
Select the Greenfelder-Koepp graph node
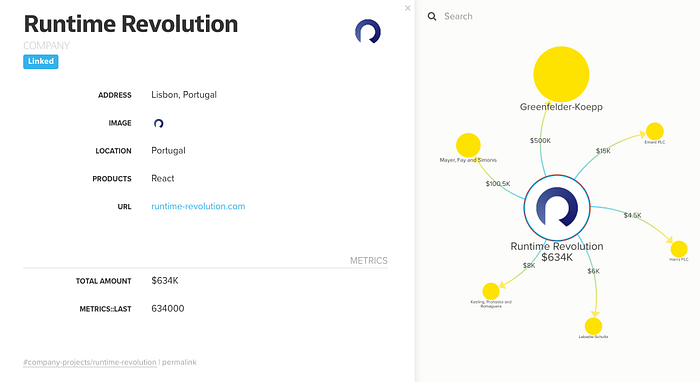point(561,74)
